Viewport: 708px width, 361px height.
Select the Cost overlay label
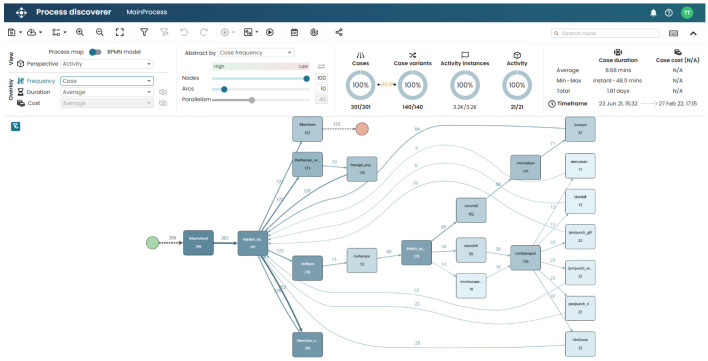pyautogui.click(x=34, y=103)
